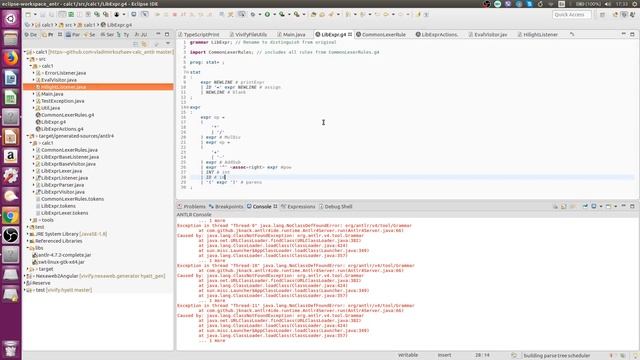Screen dimensions: 640x360
Task: Click the Open Perspective icon
Action: [x=602, y=15]
